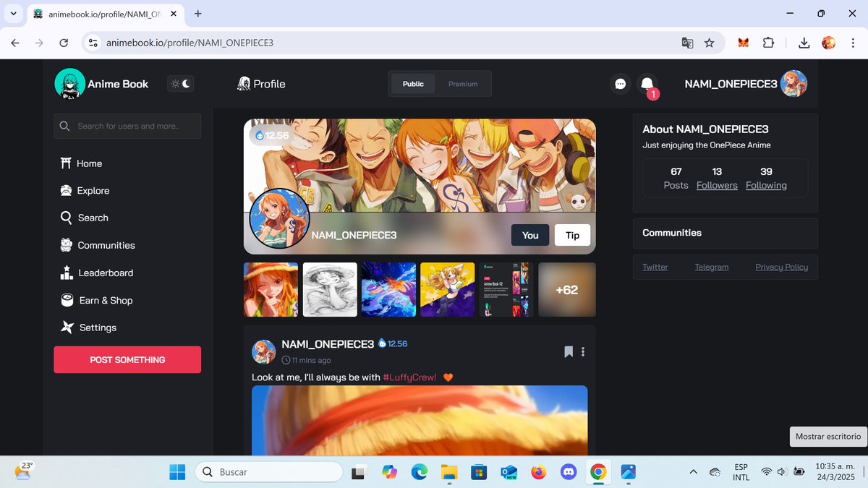
Task: Open Settings in the sidebar
Action: tap(88, 328)
